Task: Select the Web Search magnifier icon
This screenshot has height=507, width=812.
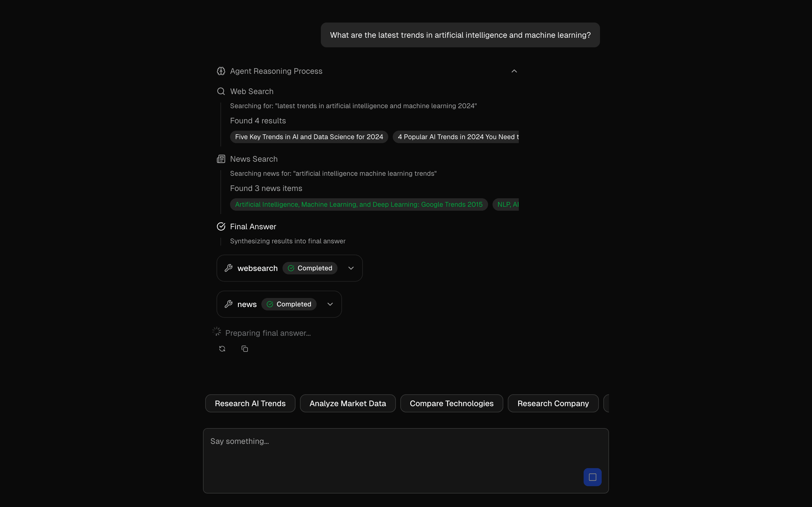Action: pyautogui.click(x=221, y=91)
